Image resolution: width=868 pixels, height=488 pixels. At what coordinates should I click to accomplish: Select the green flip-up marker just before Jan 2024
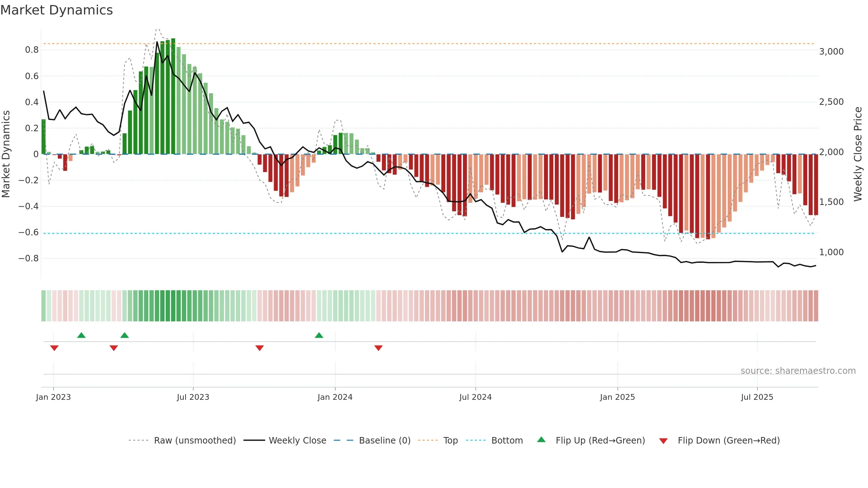319,335
